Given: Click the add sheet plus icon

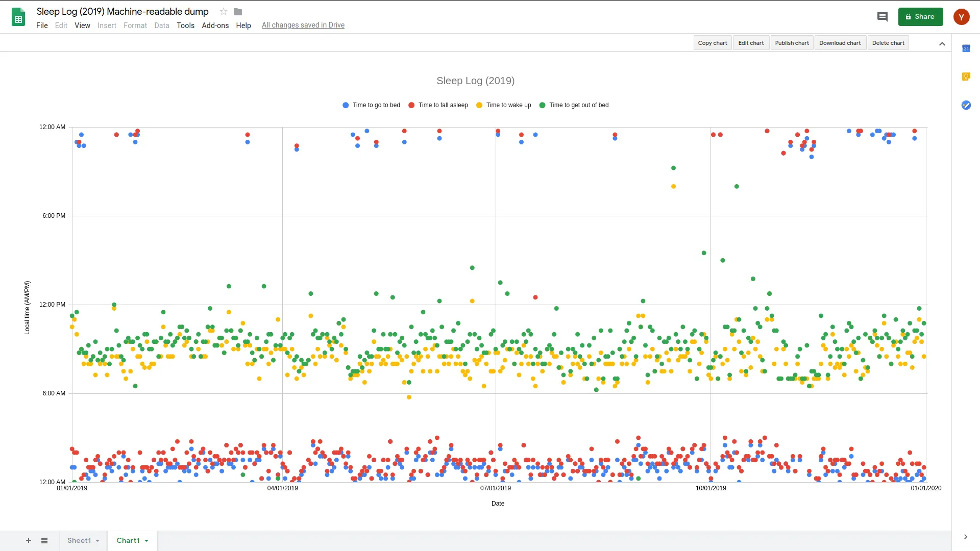Looking at the screenshot, I should (x=29, y=540).
